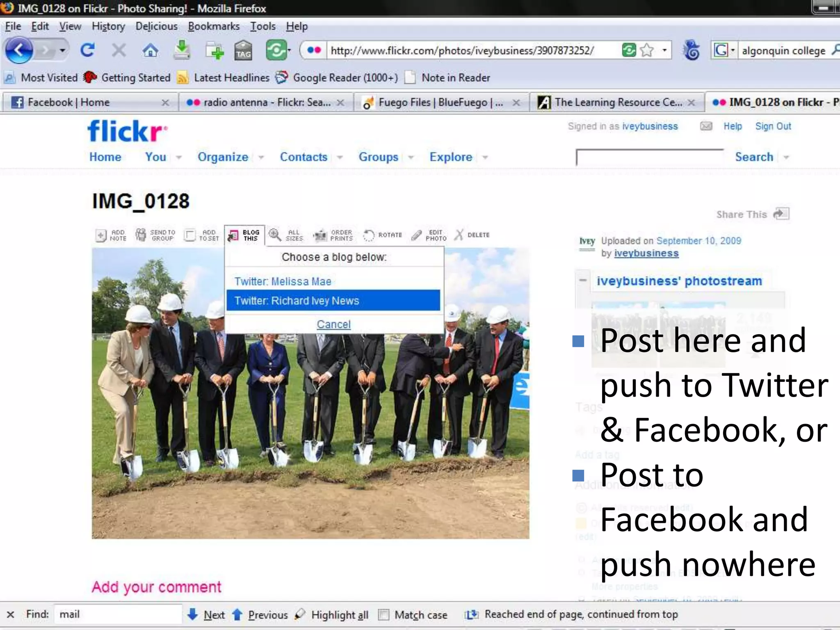
Task: Click the address bar URL field
Action: coord(472,50)
